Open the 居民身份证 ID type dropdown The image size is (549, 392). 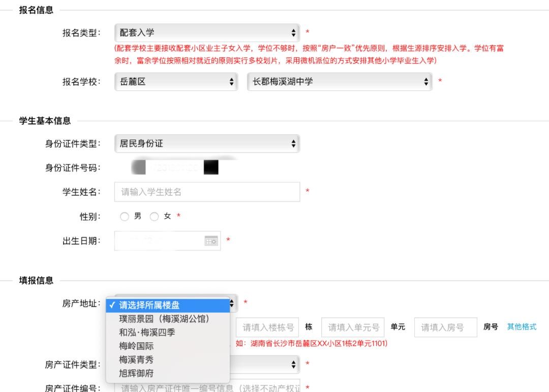click(207, 144)
